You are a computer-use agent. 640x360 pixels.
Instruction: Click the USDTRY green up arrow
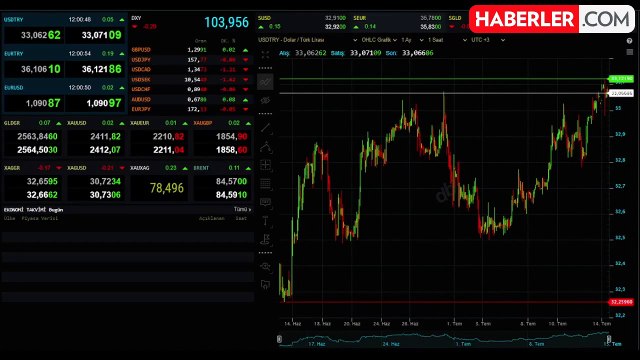tap(122, 20)
